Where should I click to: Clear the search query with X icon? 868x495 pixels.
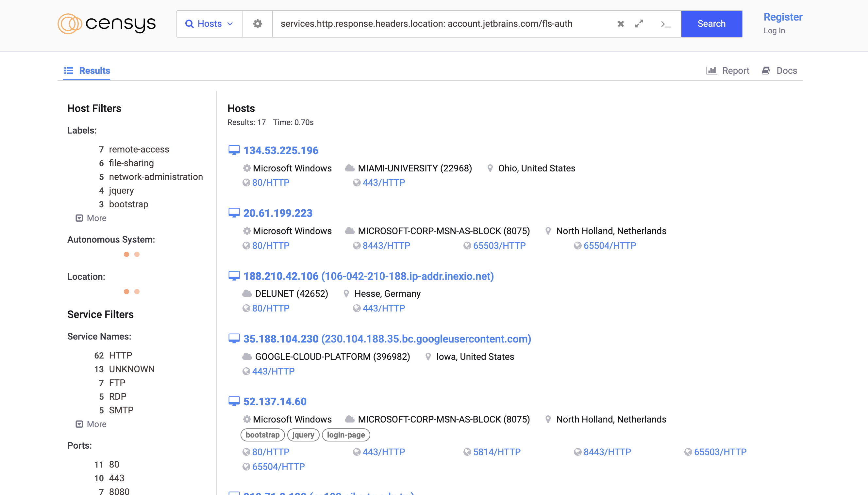[621, 24]
